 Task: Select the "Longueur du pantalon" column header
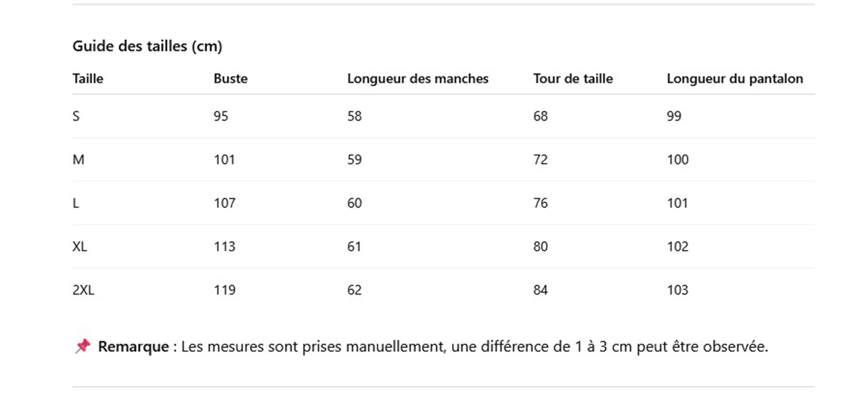tap(735, 79)
